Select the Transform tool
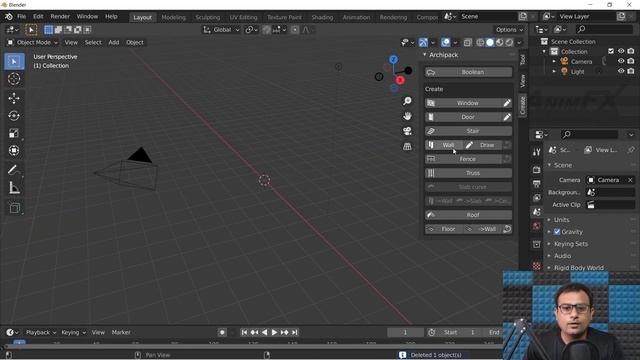Image resolution: width=640 pixels, height=360 pixels. click(14, 151)
